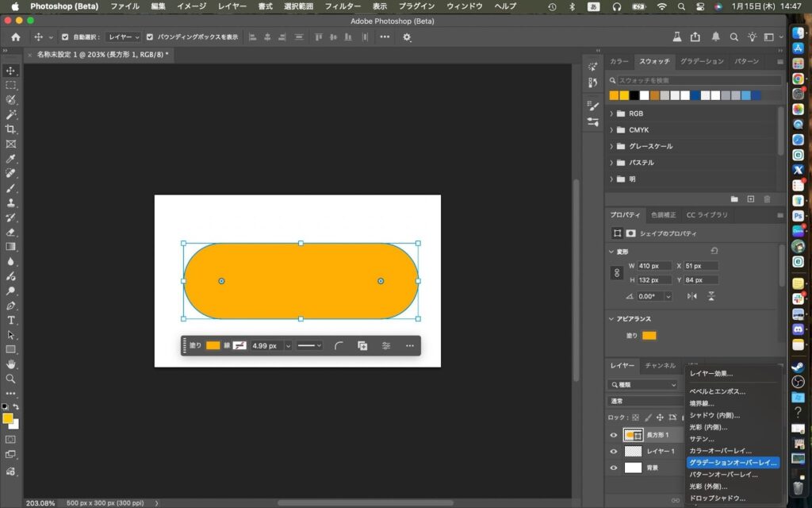Click the flip horizontal icon in Properties

click(x=692, y=296)
